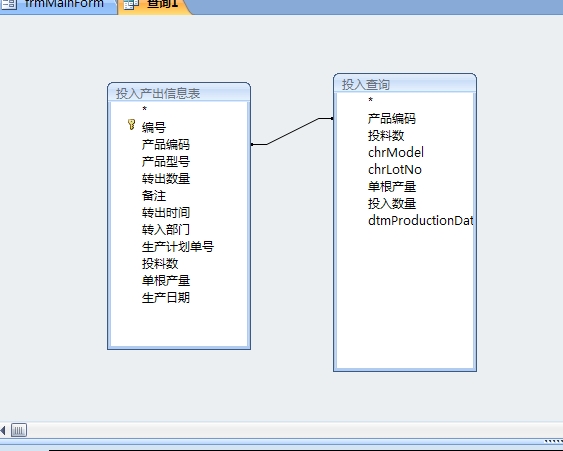Select the 生产日期 field

click(x=166, y=298)
